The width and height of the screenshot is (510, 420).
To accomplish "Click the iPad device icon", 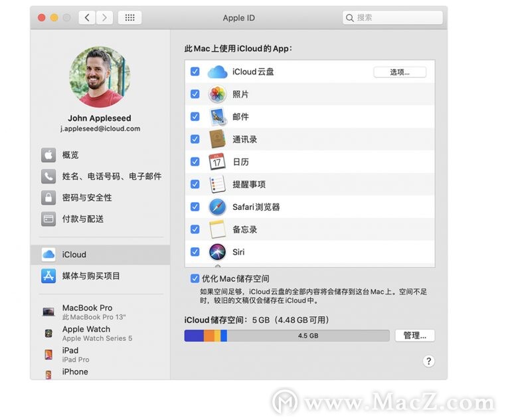I will (x=48, y=355).
